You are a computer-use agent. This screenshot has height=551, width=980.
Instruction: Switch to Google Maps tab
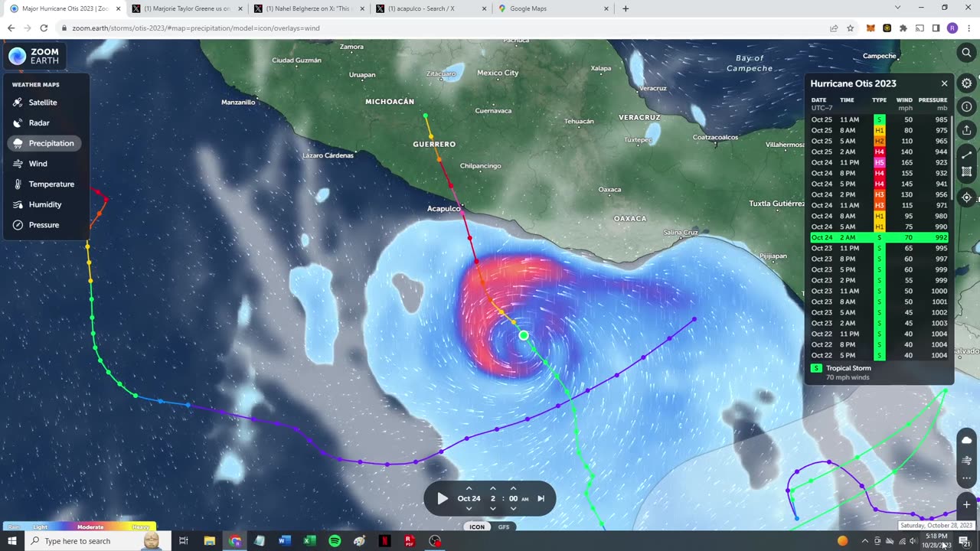[x=553, y=8]
